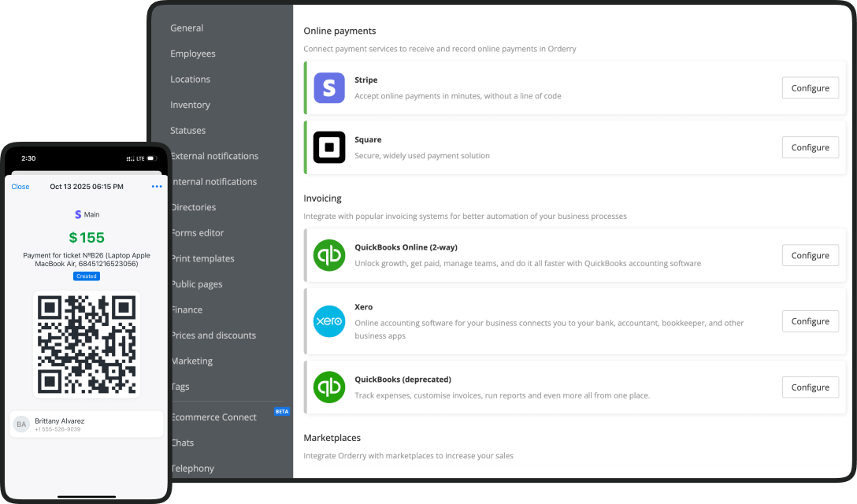857x504 pixels.
Task: Click the Xero logo icon
Action: 329,321
